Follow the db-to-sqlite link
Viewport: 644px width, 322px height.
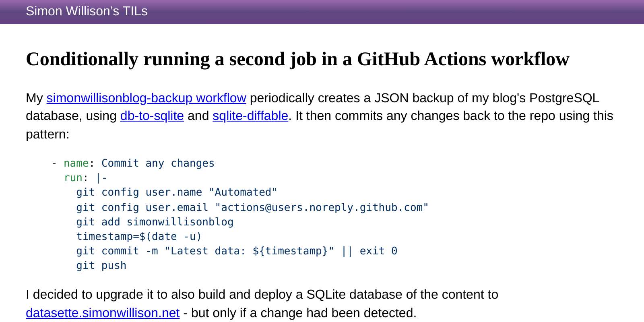[152, 116]
